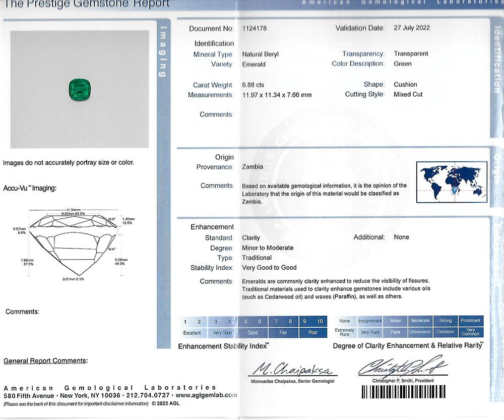
Task: Click the 11.34mm width dimension on diagram
Action: pyautogui.click(x=73, y=210)
